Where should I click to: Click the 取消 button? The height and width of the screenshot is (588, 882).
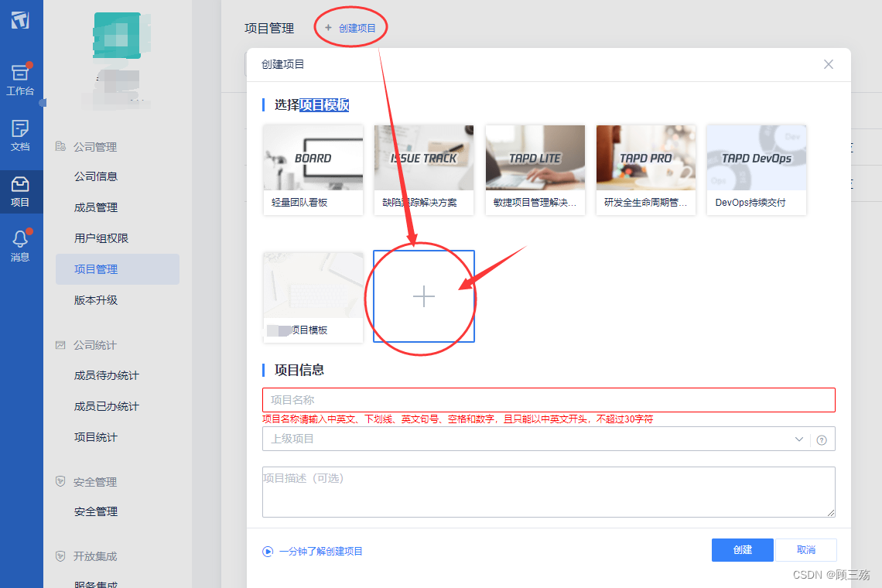(x=806, y=550)
